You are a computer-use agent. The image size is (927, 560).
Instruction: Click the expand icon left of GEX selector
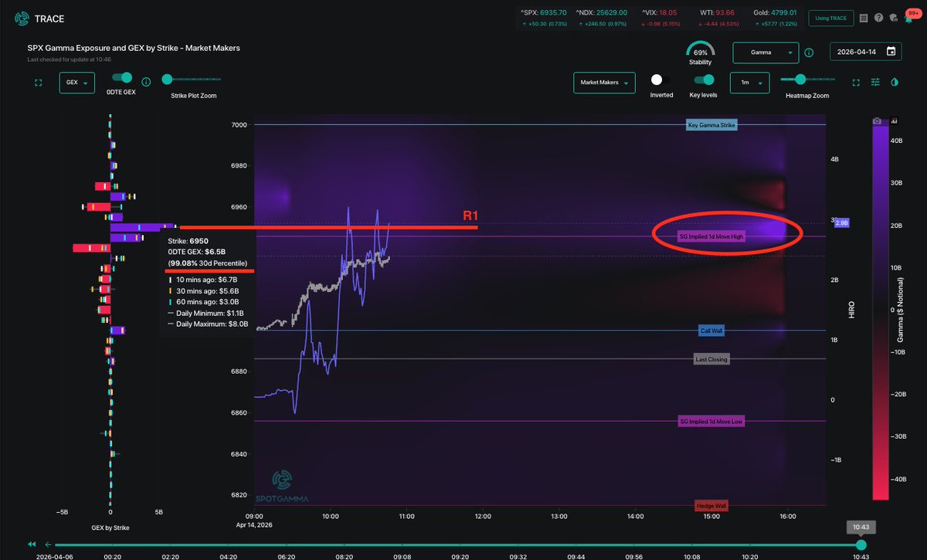(x=38, y=82)
